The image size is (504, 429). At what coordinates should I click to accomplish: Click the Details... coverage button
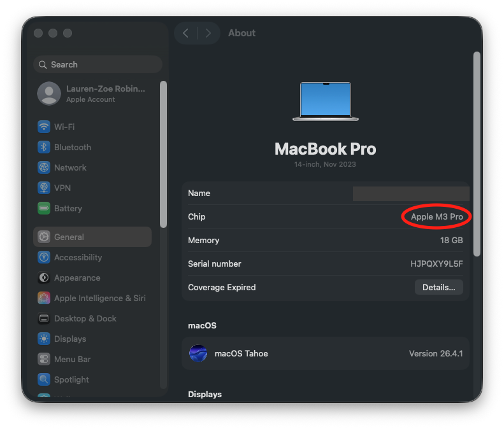[438, 287]
